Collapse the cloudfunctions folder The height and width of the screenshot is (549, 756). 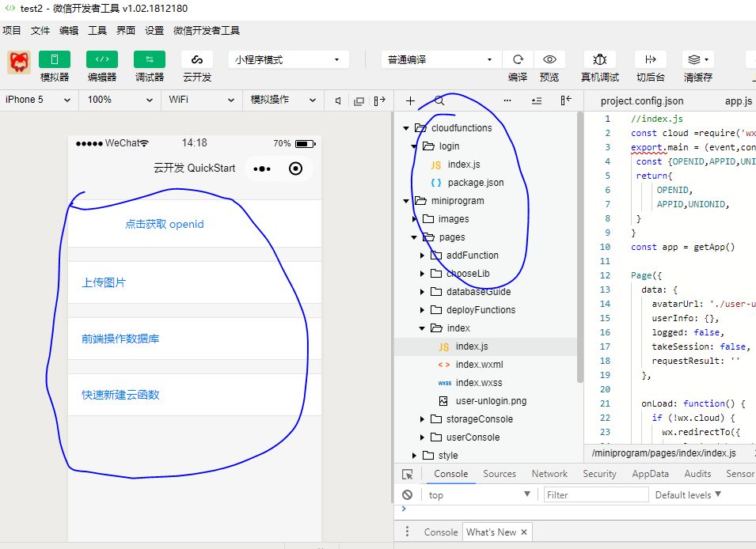coord(406,128)
